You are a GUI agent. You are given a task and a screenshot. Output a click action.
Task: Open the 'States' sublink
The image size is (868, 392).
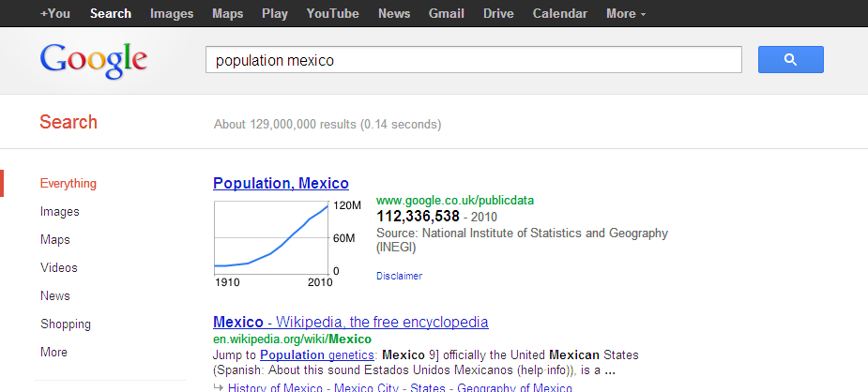(428, 388)
